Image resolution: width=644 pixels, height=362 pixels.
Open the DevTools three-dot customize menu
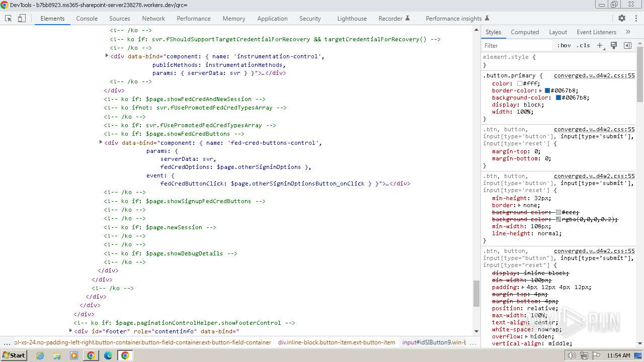635,18
